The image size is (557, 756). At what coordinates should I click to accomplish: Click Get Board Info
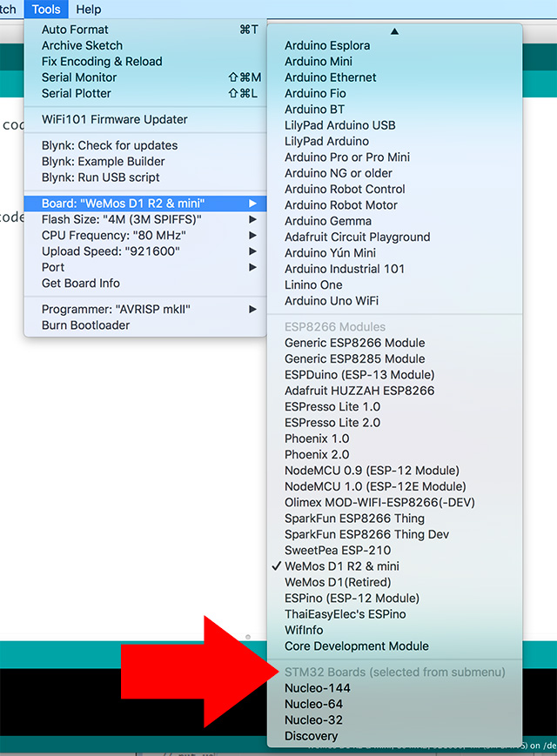click(x=81, y=283)
